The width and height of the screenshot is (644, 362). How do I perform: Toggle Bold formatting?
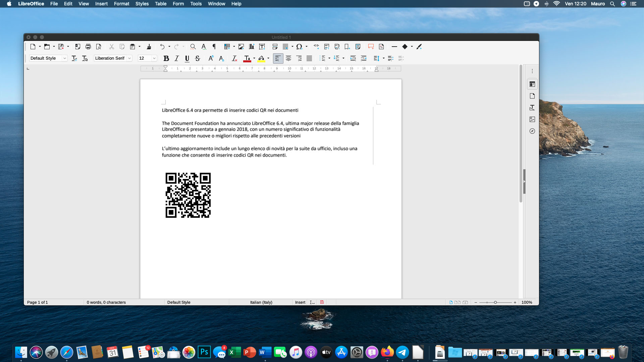[x=166, y=58]
